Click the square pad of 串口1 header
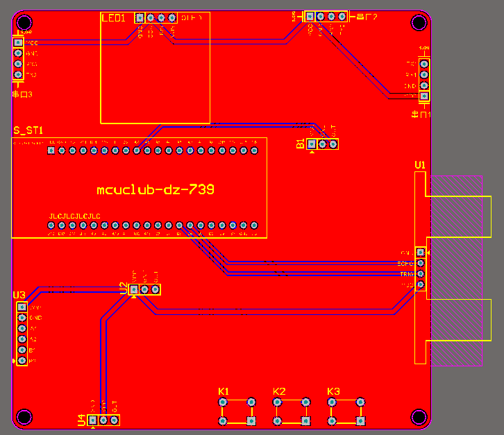Image resolution: width=504 pixels, height=435 pixels. [x=424, y=96]
